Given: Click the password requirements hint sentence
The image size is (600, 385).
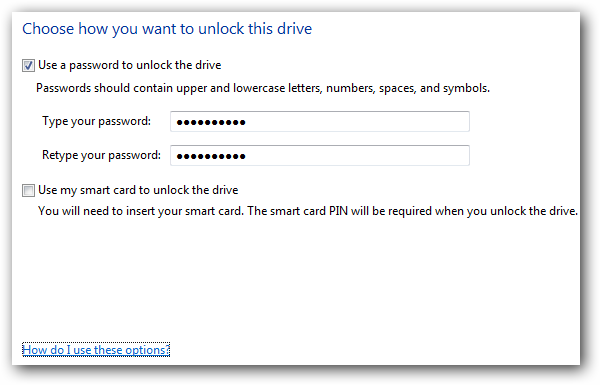Looking at the screenshot, I should [x=263, y=88].
